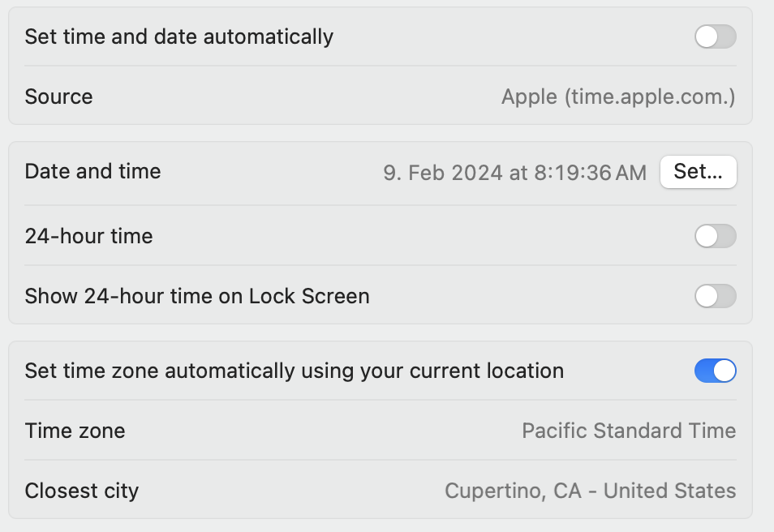Click the "Apple (time.apple.com.)" source value

click(x=619, y=97)
